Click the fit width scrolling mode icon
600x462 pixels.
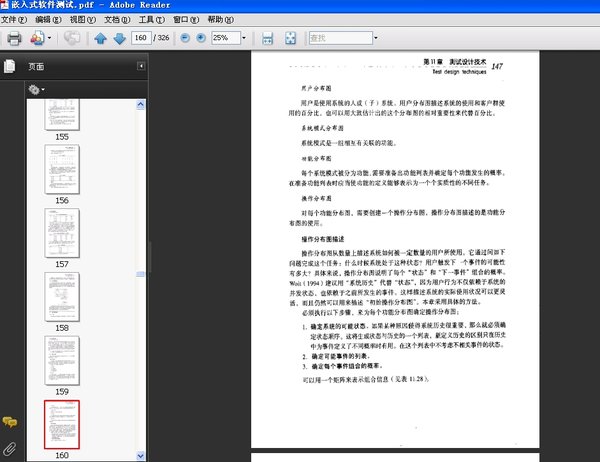pyautogui.click(x=267, y=38)
